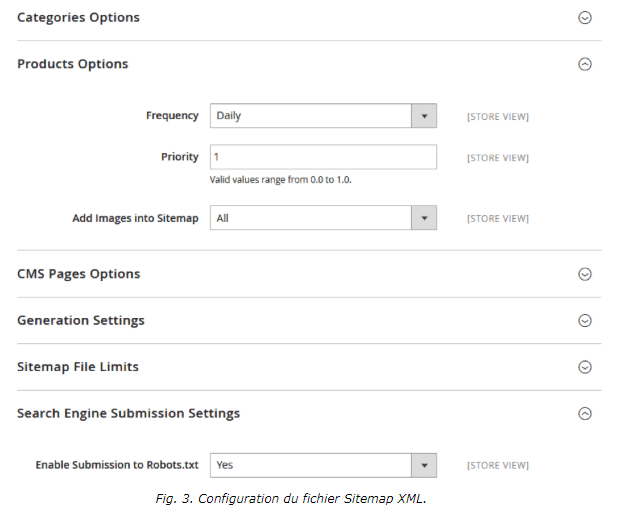Click the CMS Pages Options chevron icon
Image resolution: width=629 pixels, height=515 pixels.
pos(584,274)
